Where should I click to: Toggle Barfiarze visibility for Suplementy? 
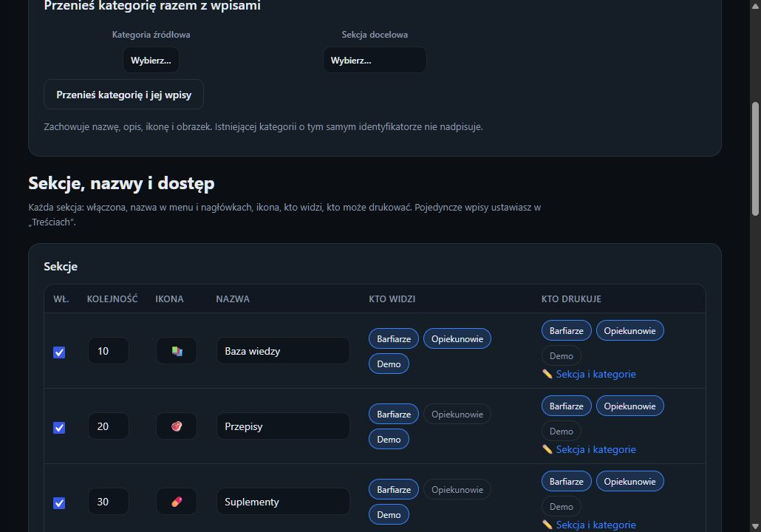click(394, 489)
